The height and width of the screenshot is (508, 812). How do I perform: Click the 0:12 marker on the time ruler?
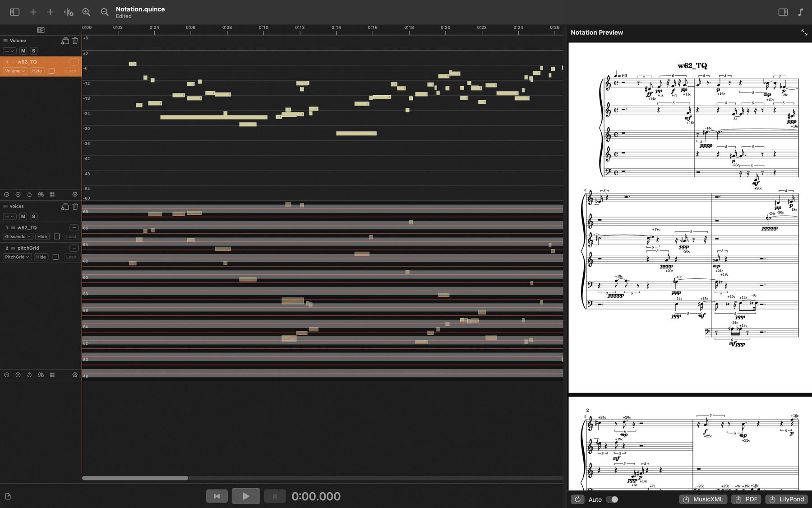point(300,28)
